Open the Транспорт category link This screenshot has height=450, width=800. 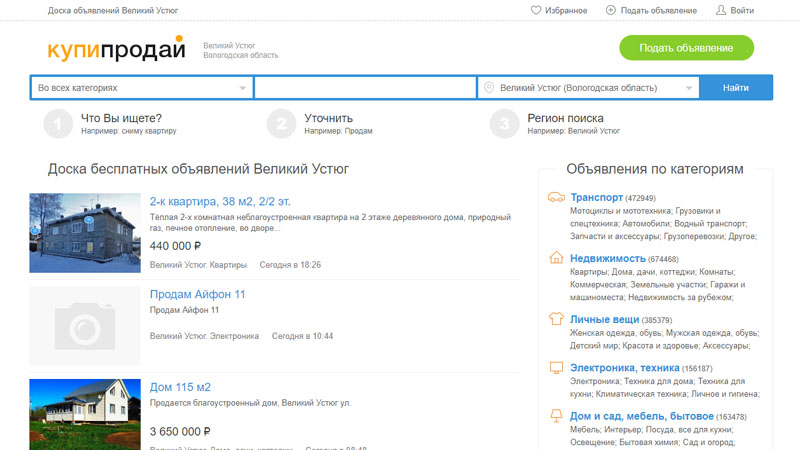(x=596, y=197)
